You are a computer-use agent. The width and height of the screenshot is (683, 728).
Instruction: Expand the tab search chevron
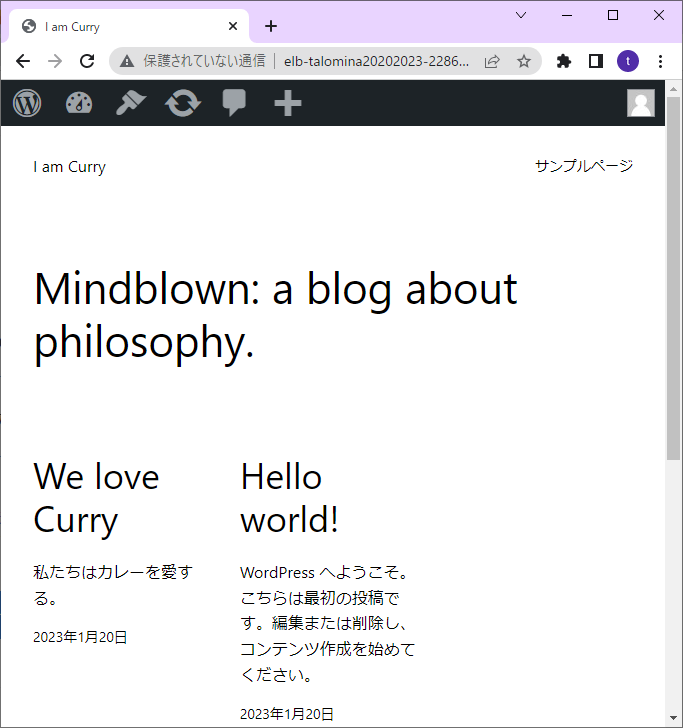click(x=521, y=15)
